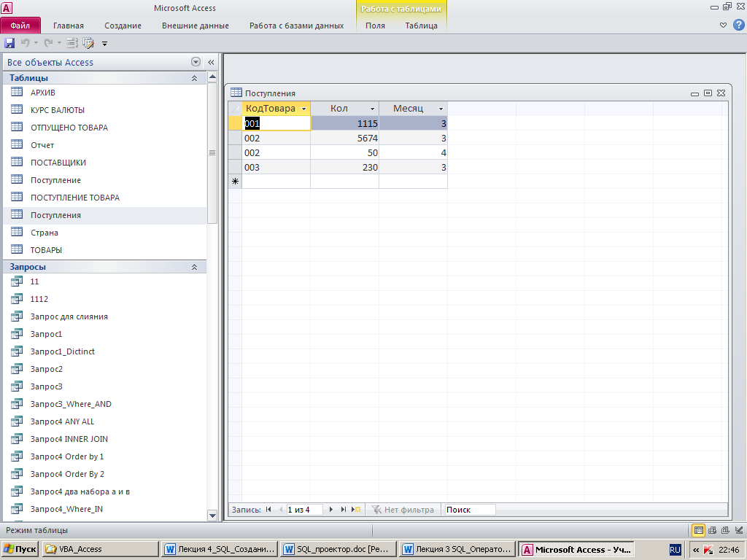747x560 pixels.
Task: Go to the next record
Action: point(331,510)
